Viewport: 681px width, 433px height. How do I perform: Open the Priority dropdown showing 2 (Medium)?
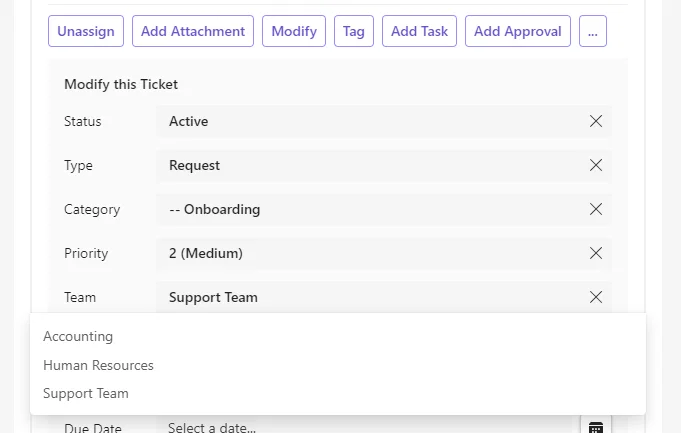pos(383,253)
